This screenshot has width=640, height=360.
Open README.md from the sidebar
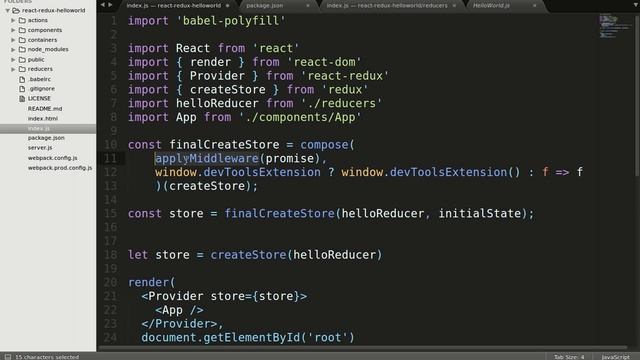(45, 109)
